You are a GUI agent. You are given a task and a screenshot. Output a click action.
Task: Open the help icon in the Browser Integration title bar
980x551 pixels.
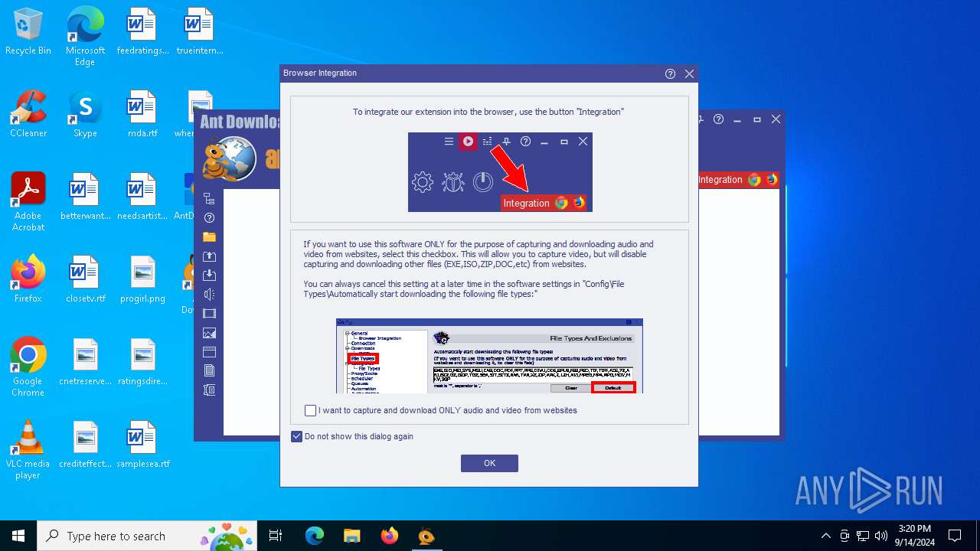pos(670,74)
